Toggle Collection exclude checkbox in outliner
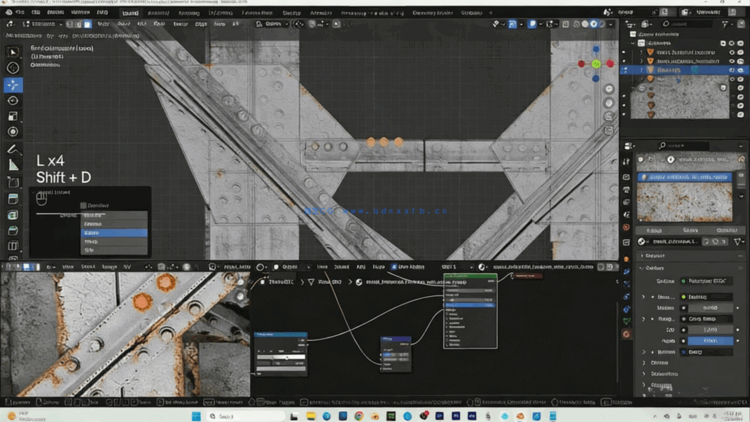The width and height of the screenshot is (750, 422). (723, 43)
